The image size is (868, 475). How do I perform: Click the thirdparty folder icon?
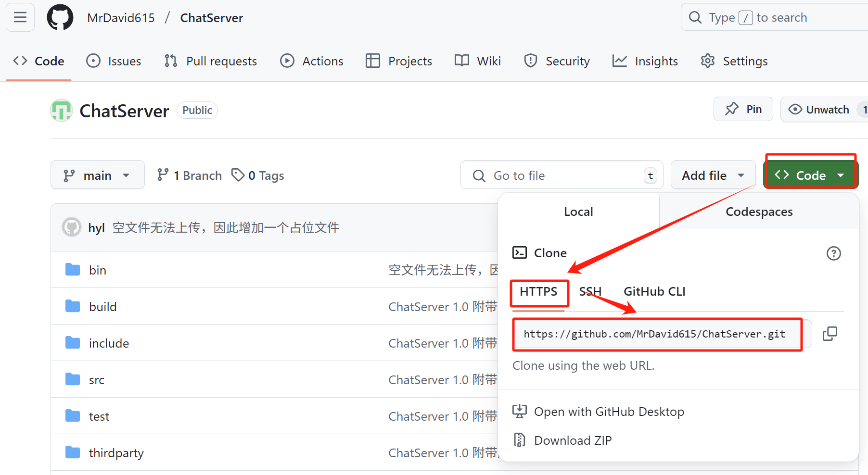(x=73, y=452)
